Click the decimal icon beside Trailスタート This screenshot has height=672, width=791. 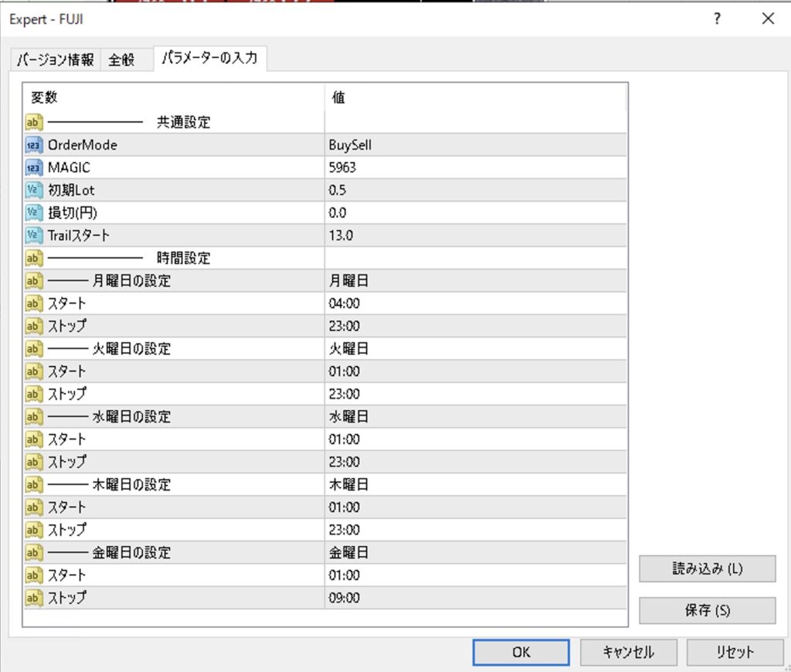click(33, 236)
